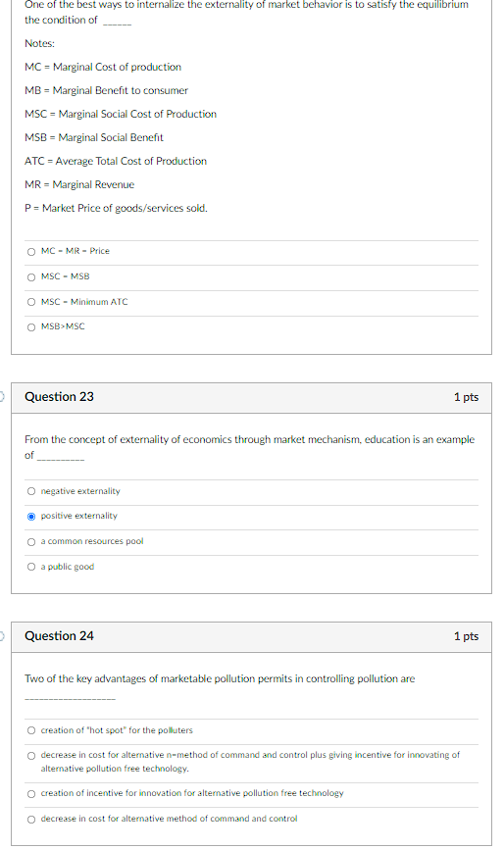504x849 pixels.
Task: Click the flag marker beside Question 23
Action: 2,397
